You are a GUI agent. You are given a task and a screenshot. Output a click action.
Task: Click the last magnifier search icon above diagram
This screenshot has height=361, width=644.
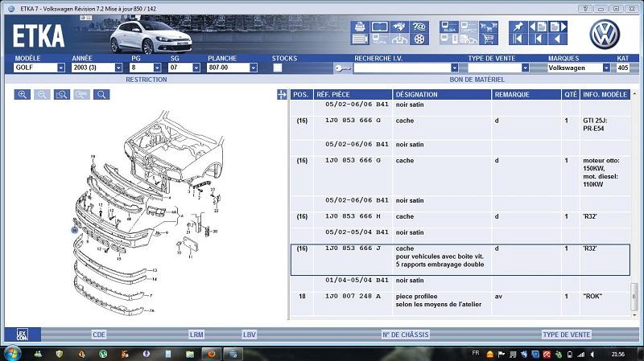tap(101, 95)
